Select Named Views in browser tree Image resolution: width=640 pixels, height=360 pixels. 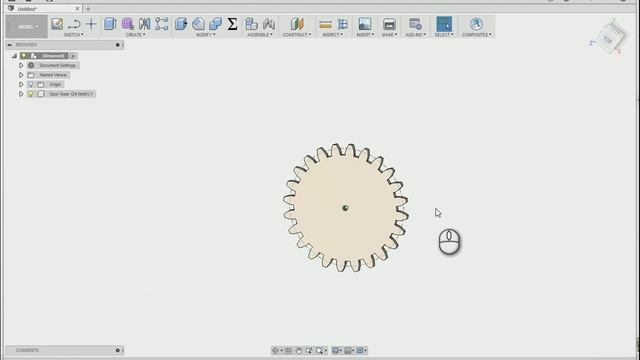click(53, 75)
